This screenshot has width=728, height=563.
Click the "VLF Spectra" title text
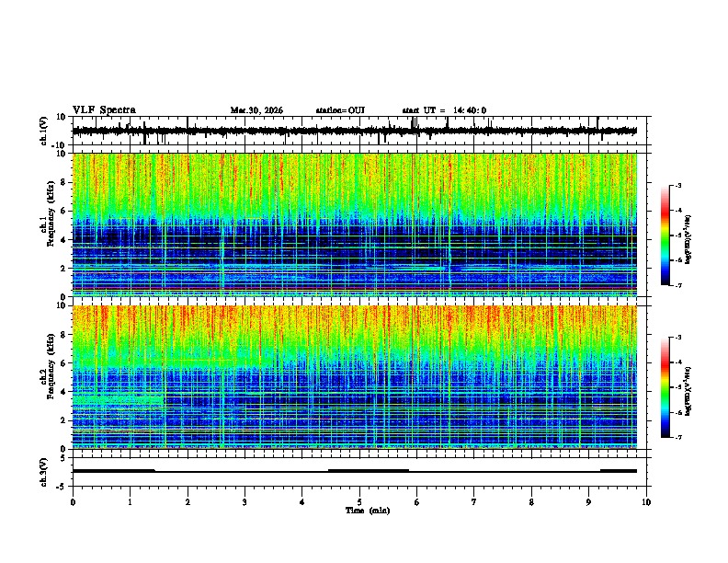[x=104, y=110]
